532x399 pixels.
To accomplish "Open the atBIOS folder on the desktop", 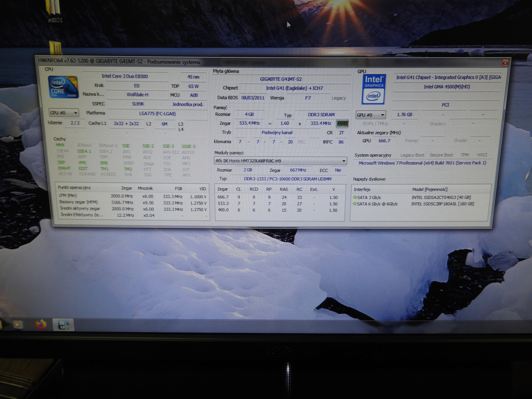I will coord(54,11).
